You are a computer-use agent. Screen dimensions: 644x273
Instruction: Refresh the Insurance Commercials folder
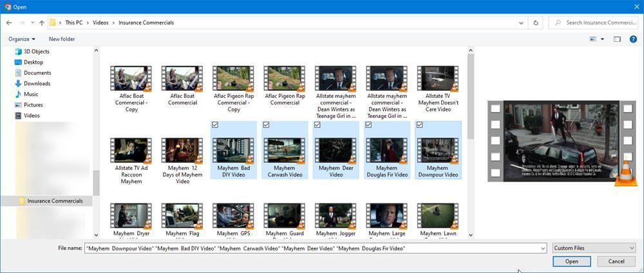(536, 23)
